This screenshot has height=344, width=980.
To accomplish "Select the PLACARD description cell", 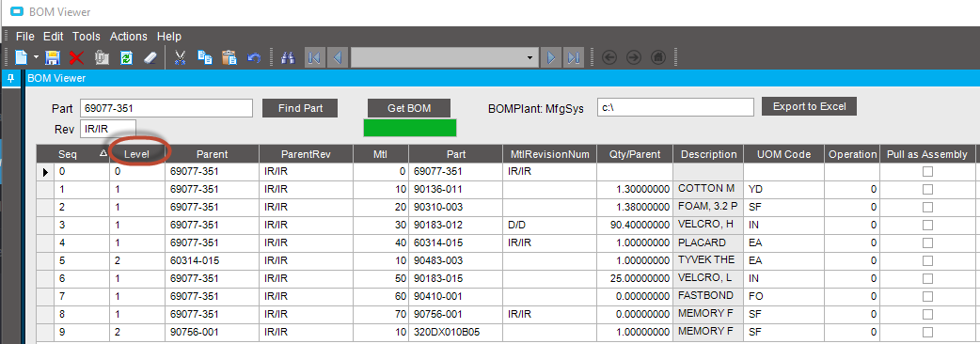I will (x=708, y=242).
